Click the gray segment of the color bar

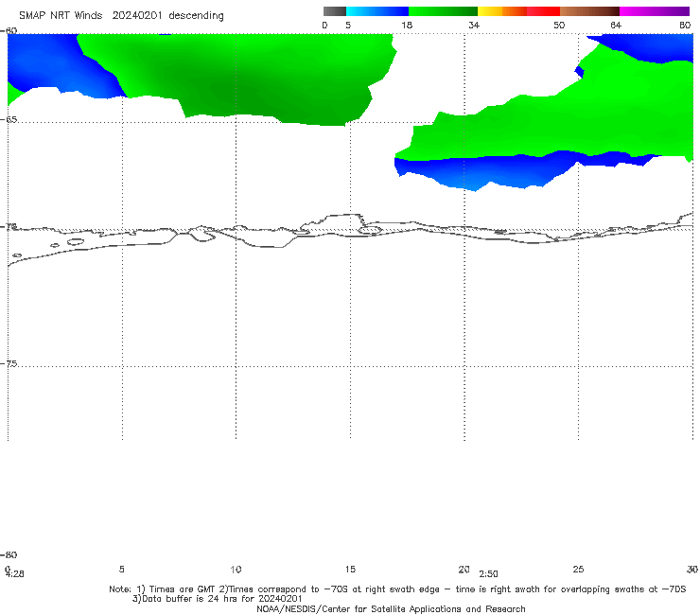[x=334, y=11]
